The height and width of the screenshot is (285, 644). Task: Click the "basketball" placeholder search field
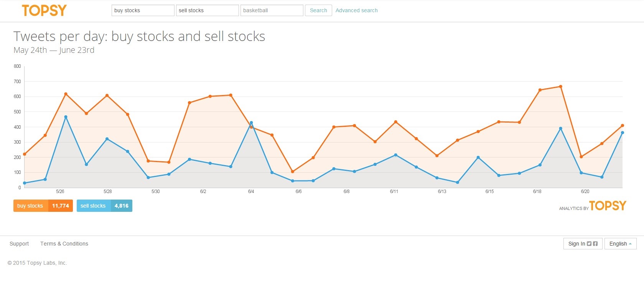[272, 10]
